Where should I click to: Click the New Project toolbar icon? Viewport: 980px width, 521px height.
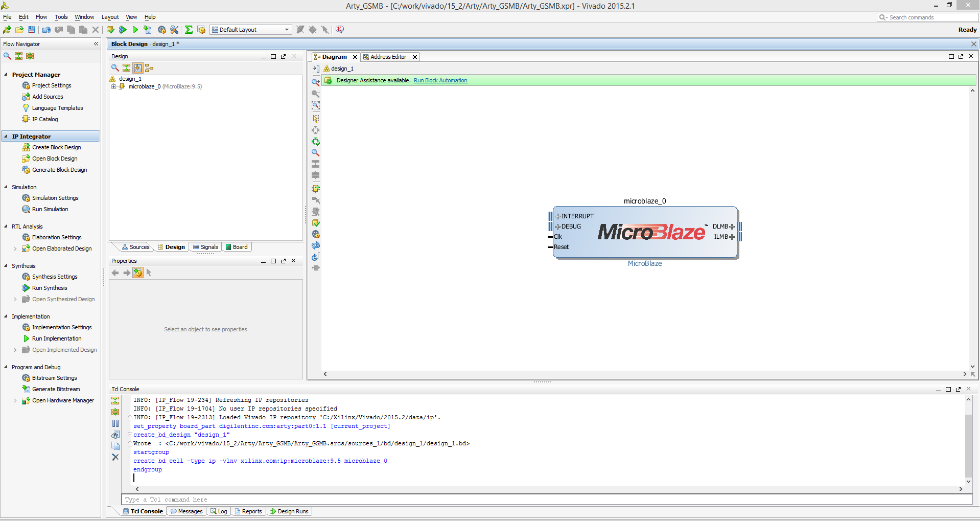(x=7, y=30)
